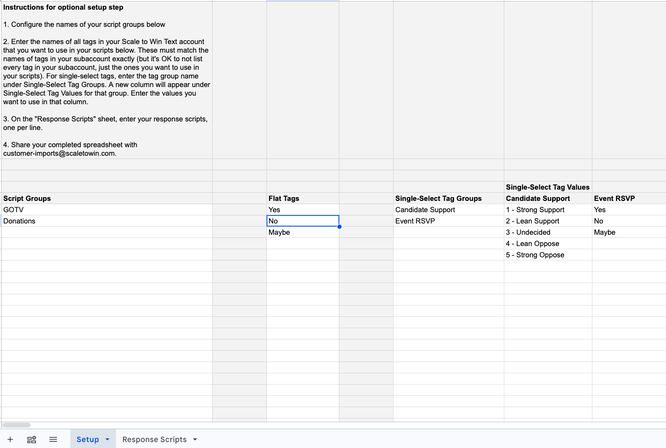Select the 4 - Lean Oppose cell

pos(548,244)
